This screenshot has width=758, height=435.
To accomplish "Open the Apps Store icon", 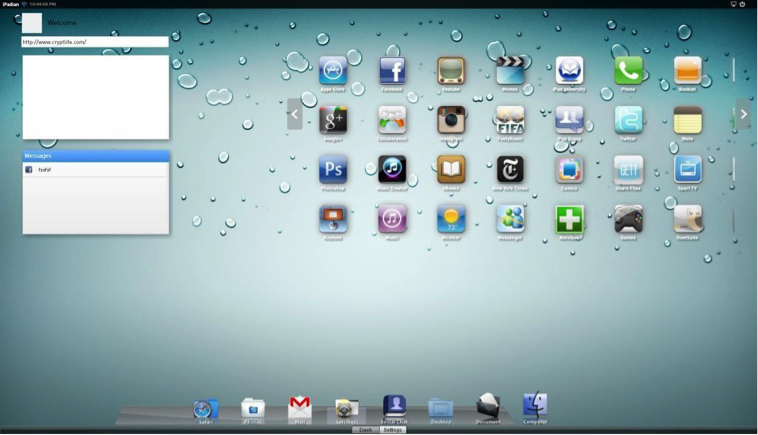I will [333, 71].
